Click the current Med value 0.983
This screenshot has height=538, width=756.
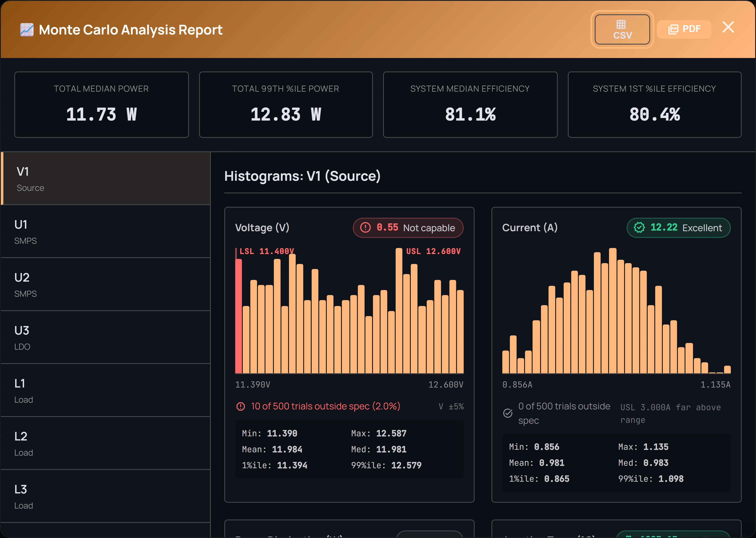click(x=656, y=463)
